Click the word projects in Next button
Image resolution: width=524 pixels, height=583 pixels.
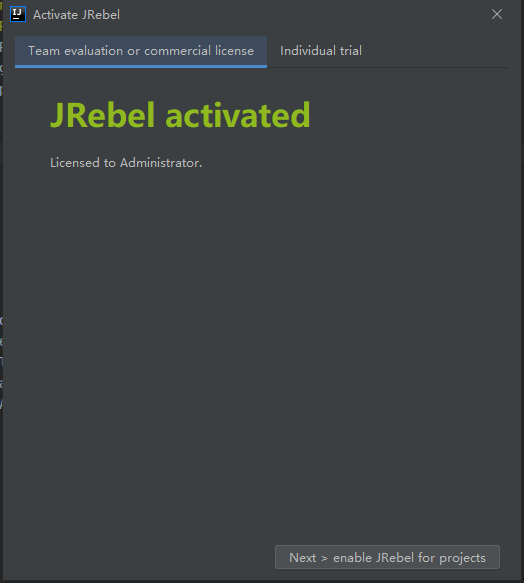462,558
